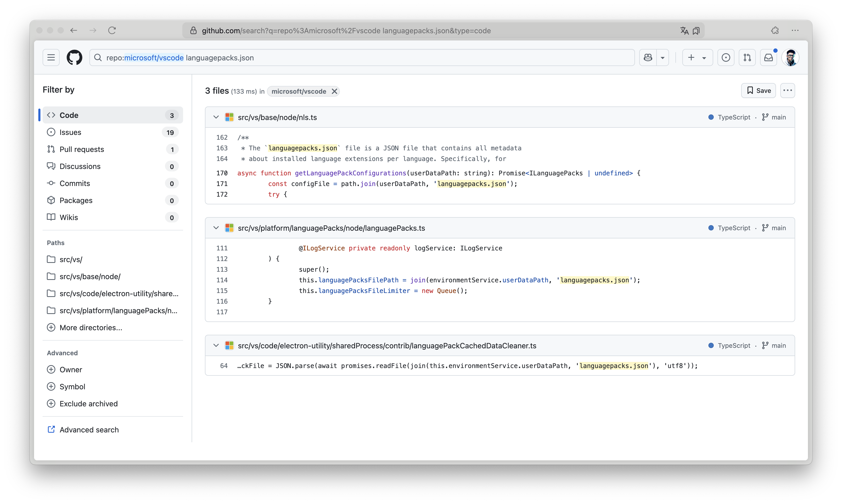Collapse the nls.ts result
Viewport: 842px width, 504px height.
[x=216, y=117]
